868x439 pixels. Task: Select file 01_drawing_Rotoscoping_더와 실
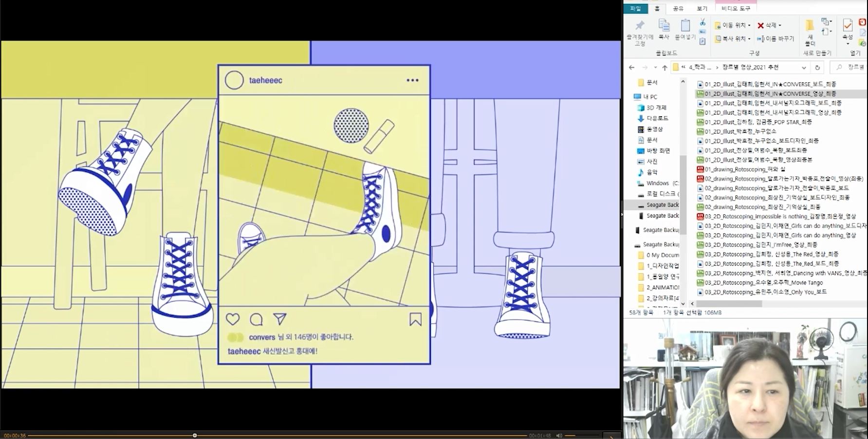point(741,169)
